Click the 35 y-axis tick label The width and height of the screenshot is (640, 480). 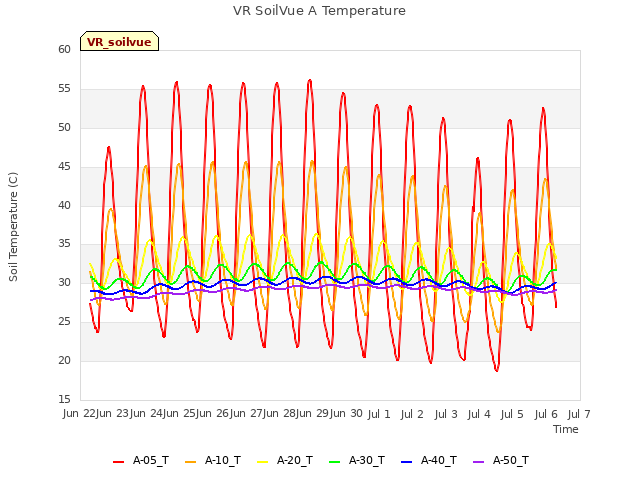coord(64,244)
